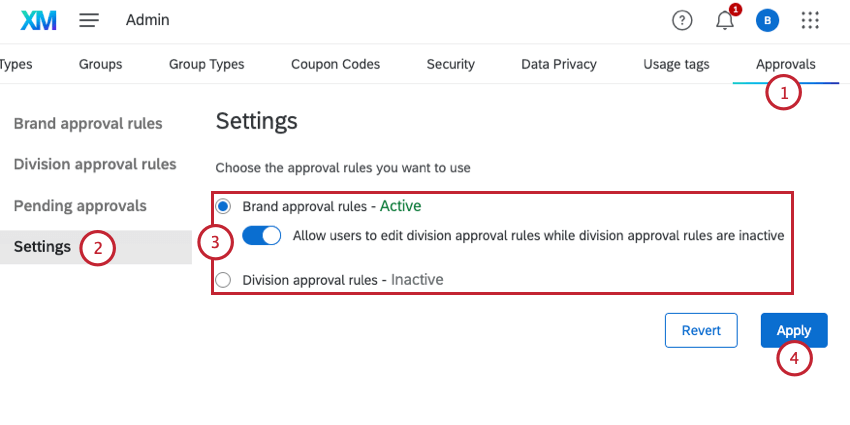The width and height of the screenshot is (850, 425).
Task: Open the notifications bell
Action: (725, 20)
